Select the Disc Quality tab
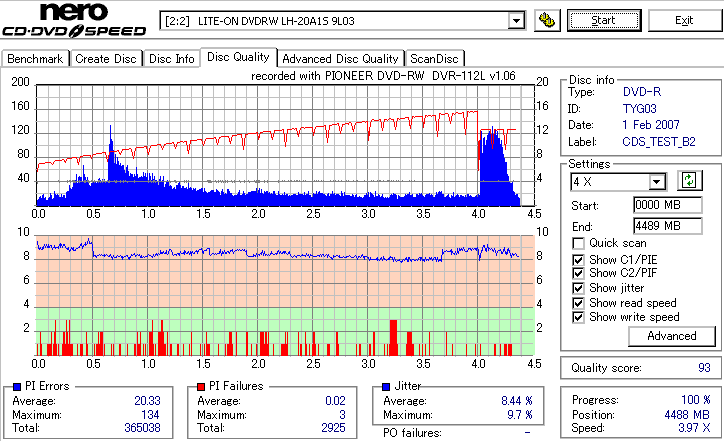The width and height of the screenshot is (724, 441). 238,57
